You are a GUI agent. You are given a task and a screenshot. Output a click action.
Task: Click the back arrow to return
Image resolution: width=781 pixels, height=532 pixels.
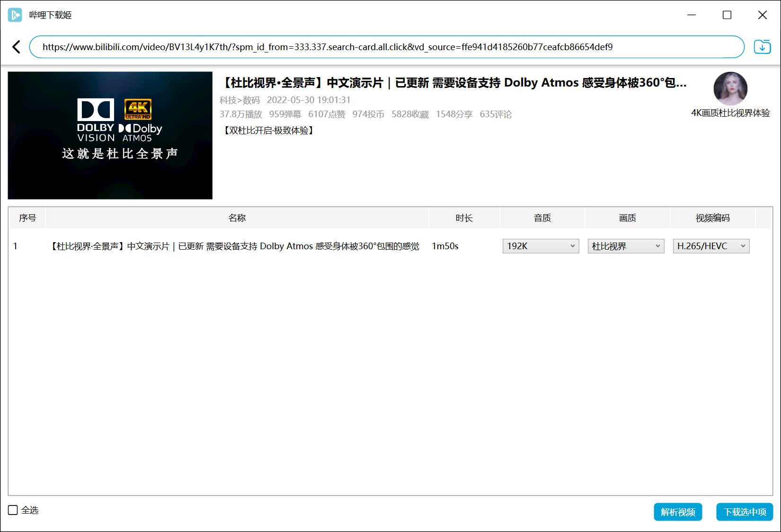(16, 47)
